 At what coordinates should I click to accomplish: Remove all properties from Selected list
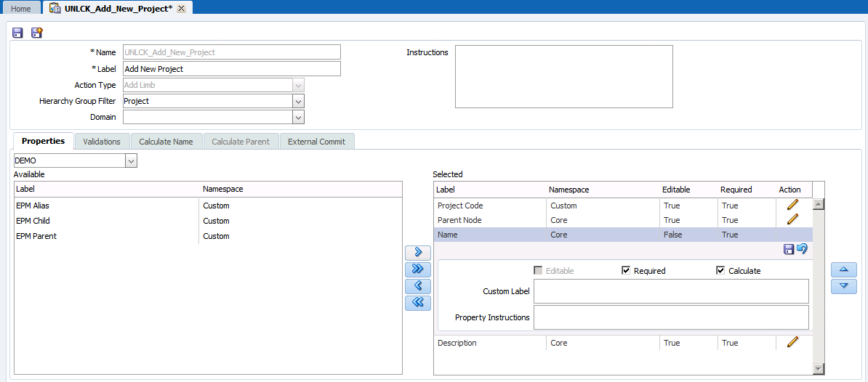click(x=417, y=303)
